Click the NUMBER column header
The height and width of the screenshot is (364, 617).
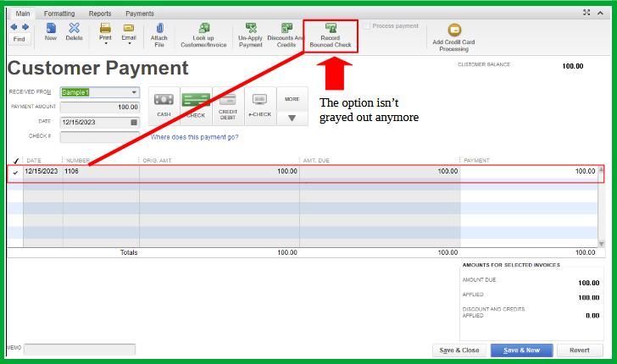[78, 160]
